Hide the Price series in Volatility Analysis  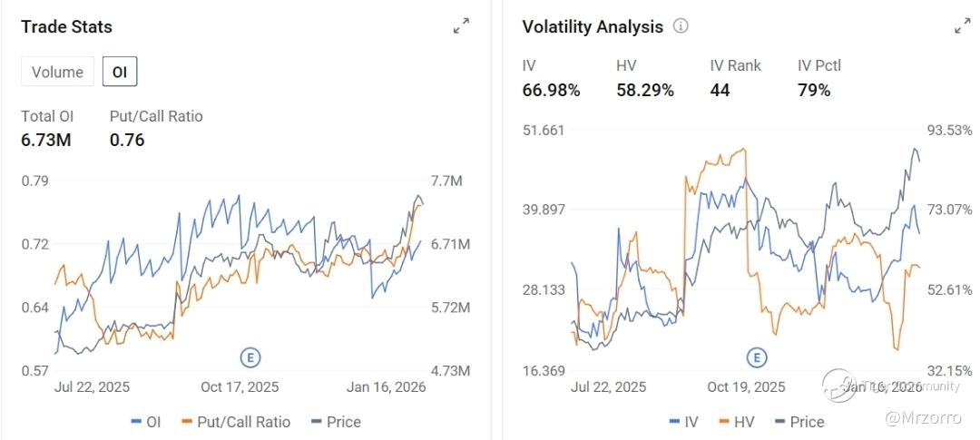(x=799, y=422)
